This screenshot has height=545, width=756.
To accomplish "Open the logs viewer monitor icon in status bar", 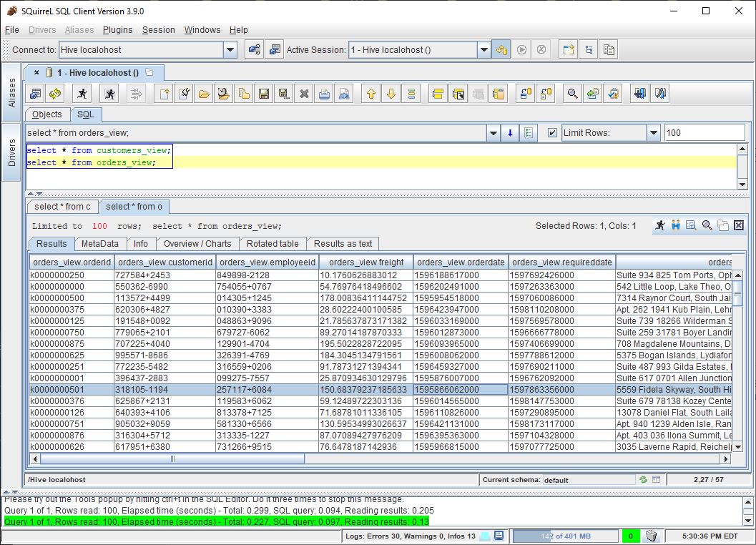I will (x=499, y=536).
